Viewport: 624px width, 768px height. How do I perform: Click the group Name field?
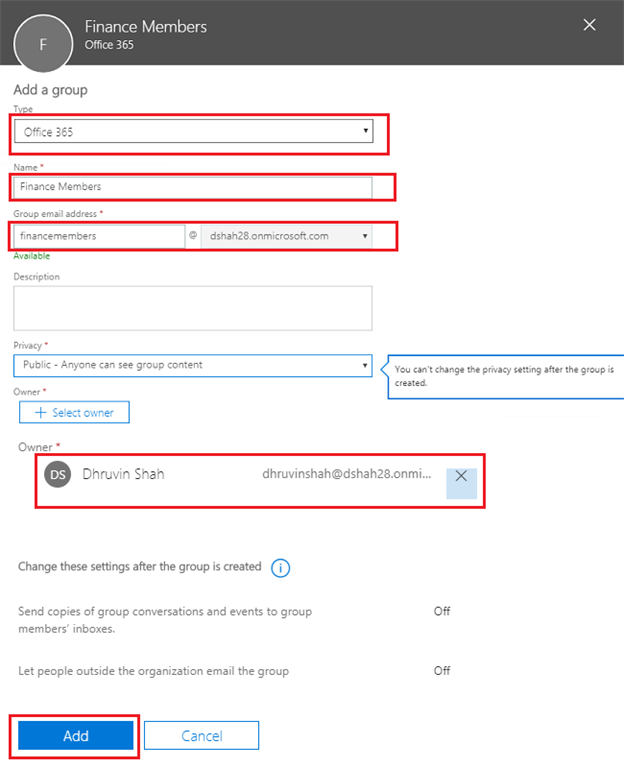coord(193,187)
